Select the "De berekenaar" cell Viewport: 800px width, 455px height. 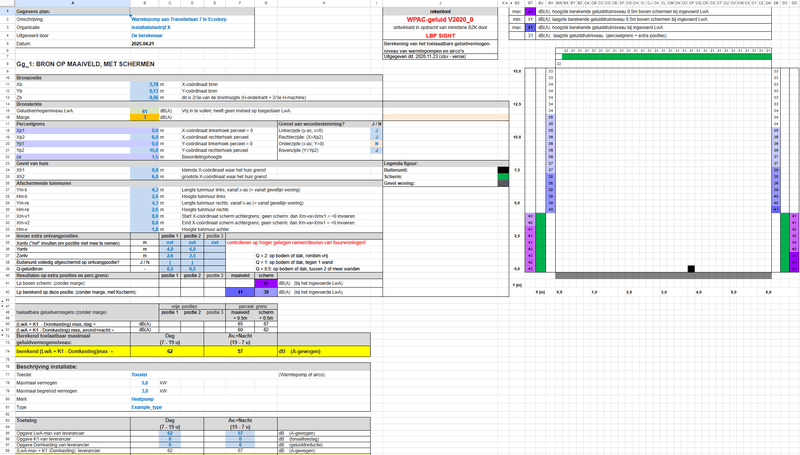click(x=147, y=36)
